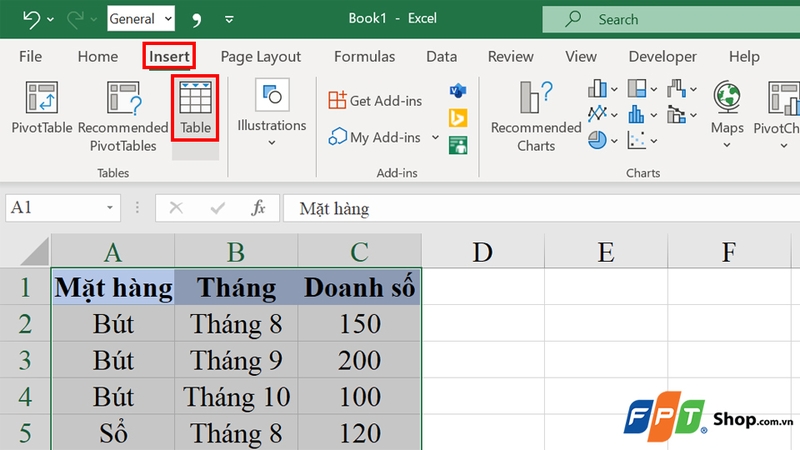Image resolution: width=800 pixels, height=450 pixels.
Task: Click the Cancel X in formula bar
Action: (176, 208)
